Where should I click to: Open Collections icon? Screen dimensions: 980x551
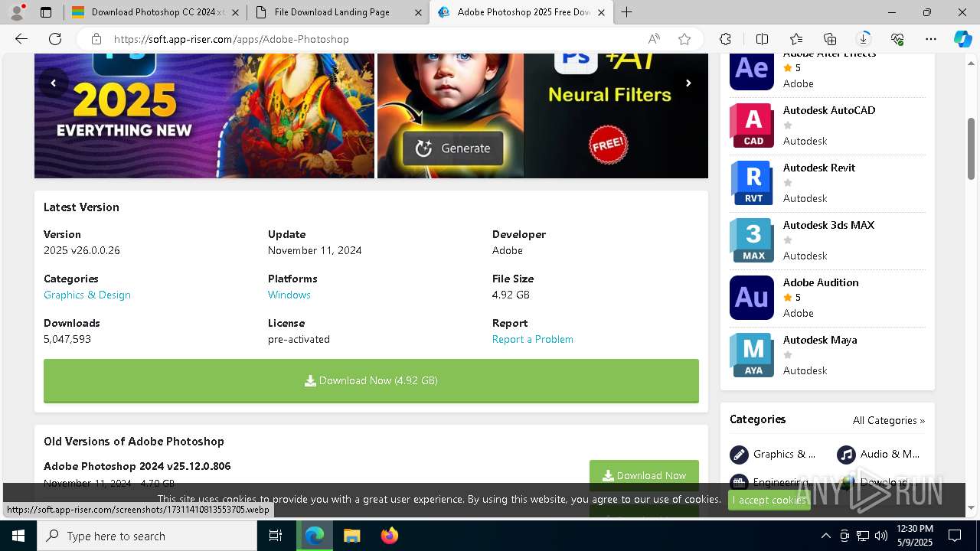click(830, 39)
